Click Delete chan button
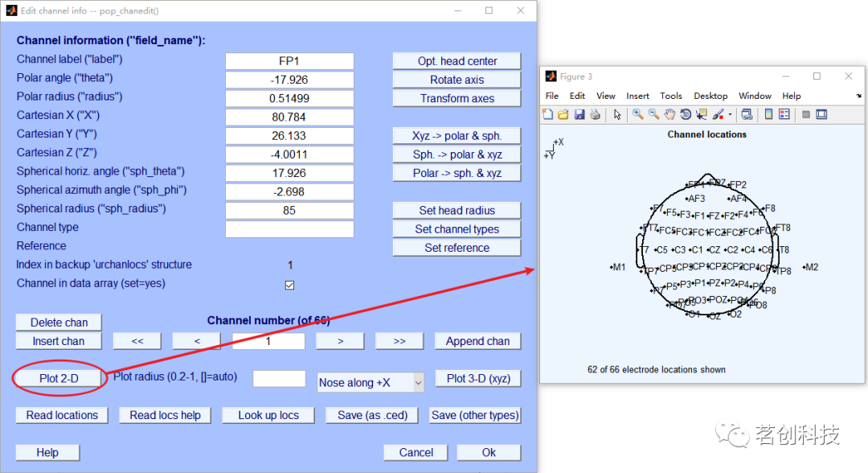 59,323
